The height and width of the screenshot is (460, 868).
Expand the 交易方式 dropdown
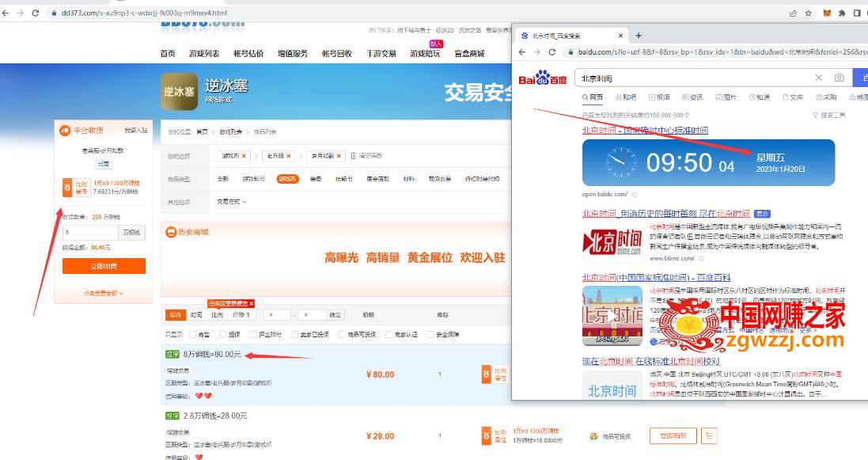pos(231,202)
